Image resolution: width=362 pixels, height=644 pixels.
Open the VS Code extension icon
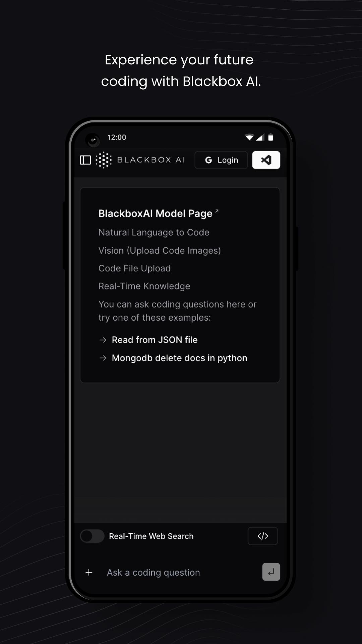point(266,160)
